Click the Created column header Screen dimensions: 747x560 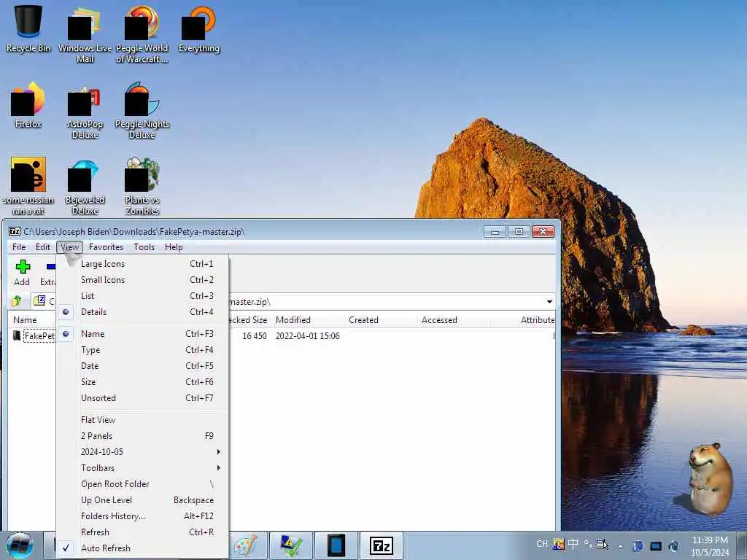click(x=380, y=320)
